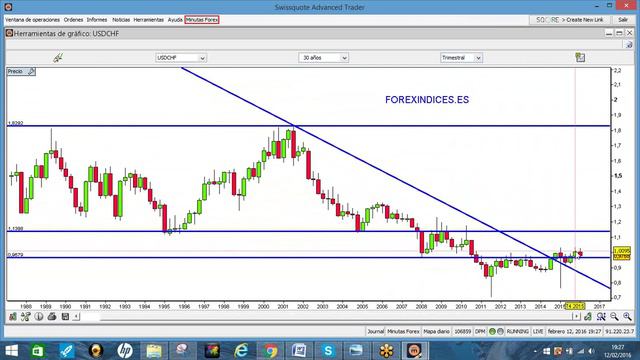This screenshot has height=360, width=640.
Task: Click the magnifier with arrows auto-zoom icon
Action: coord(601,316)
